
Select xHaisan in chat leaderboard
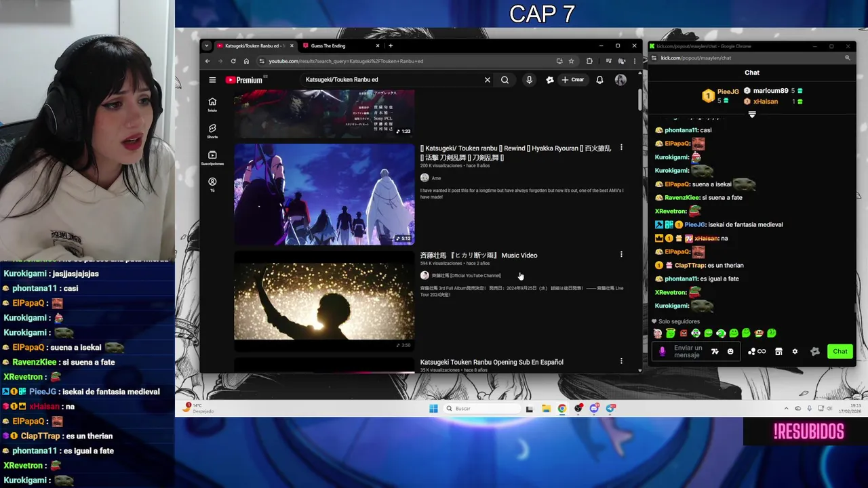click(x=773, y=102)
